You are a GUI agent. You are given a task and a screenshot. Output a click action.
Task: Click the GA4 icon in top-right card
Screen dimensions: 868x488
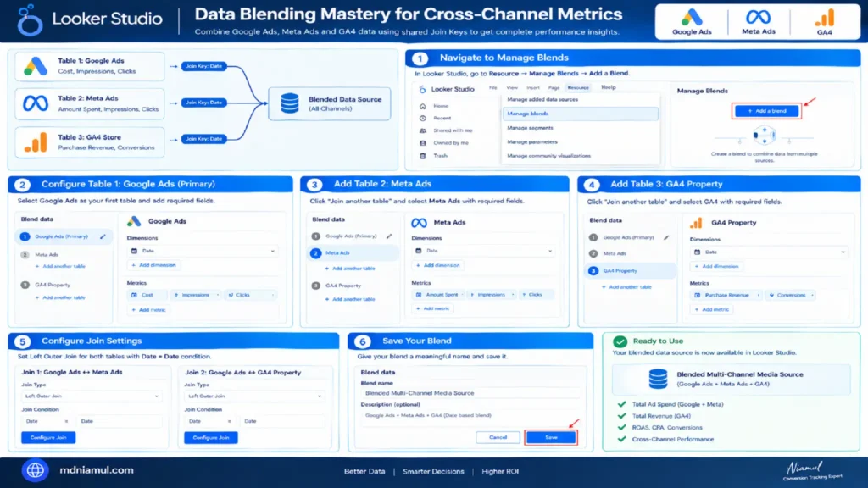point(824,19)
